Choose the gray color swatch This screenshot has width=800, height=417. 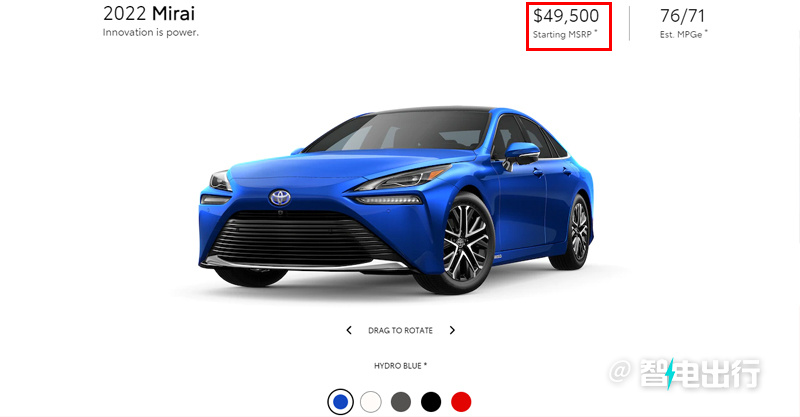click(x=401, y=402)
